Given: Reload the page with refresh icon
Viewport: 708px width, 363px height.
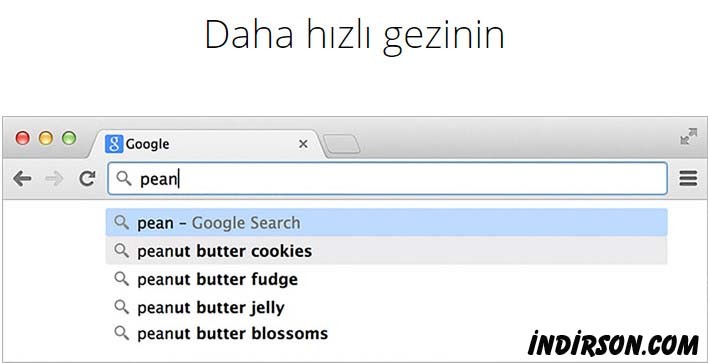Looking at the screenshot, I should (87, 179).
